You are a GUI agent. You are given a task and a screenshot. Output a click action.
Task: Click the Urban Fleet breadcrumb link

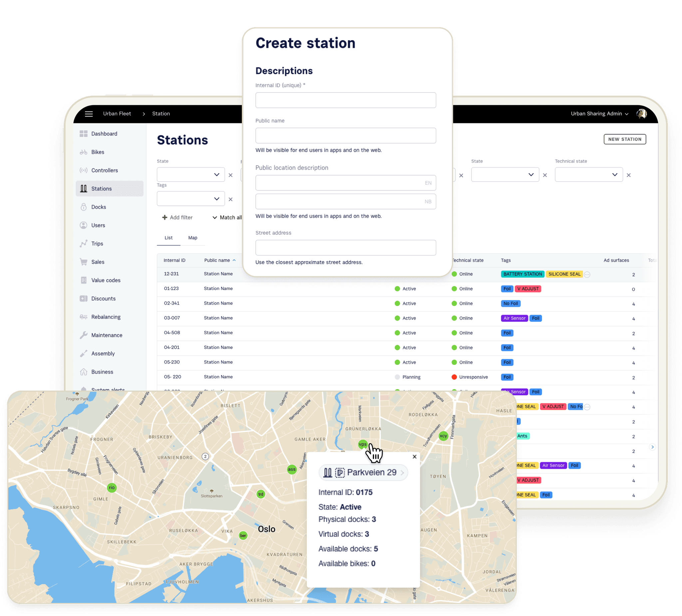[117, 114]
